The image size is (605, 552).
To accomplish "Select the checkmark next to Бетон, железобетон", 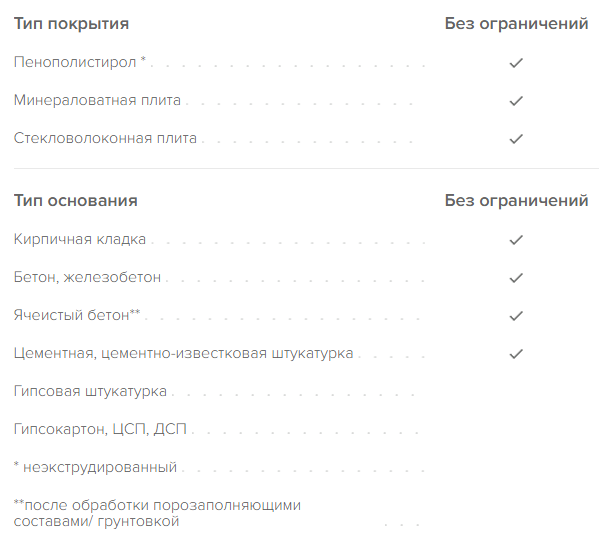I will point(516,278).
